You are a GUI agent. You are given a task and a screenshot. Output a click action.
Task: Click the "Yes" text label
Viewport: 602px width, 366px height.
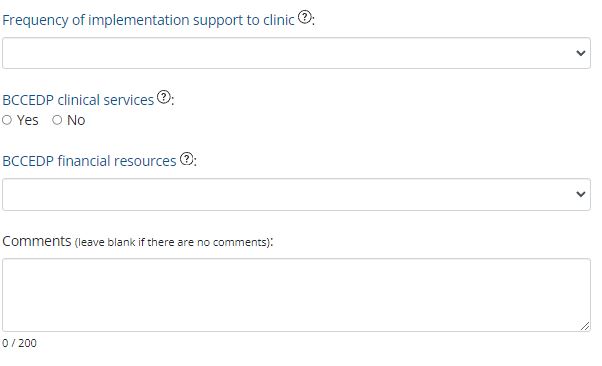(x=28, y=120)
